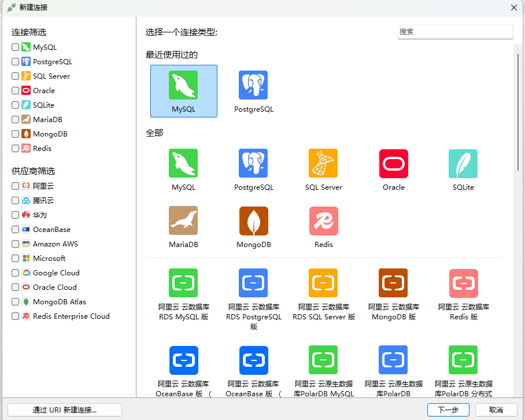Click the 搜索 search input field
Viewport: 525px width, 420px height.
point(455,32)
